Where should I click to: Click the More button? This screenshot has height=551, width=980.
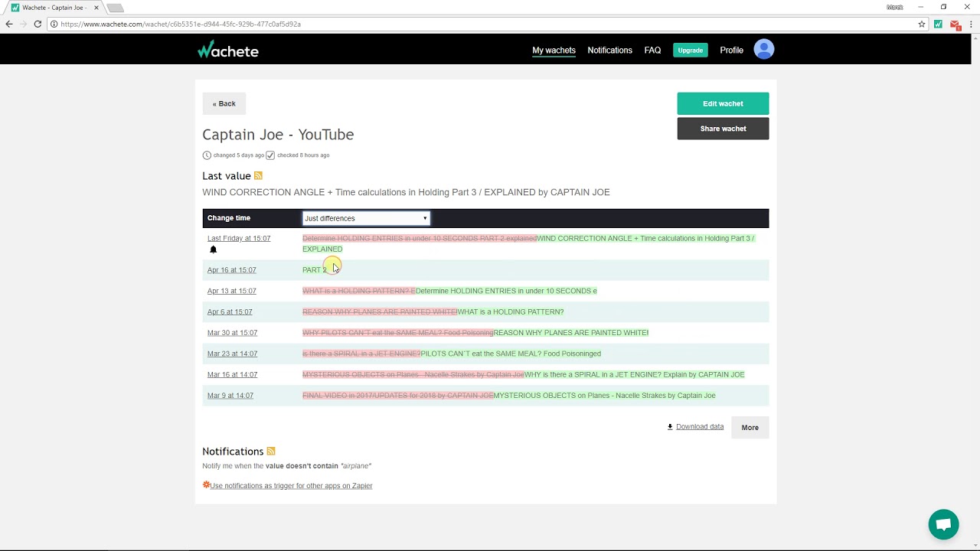point(750,427)
